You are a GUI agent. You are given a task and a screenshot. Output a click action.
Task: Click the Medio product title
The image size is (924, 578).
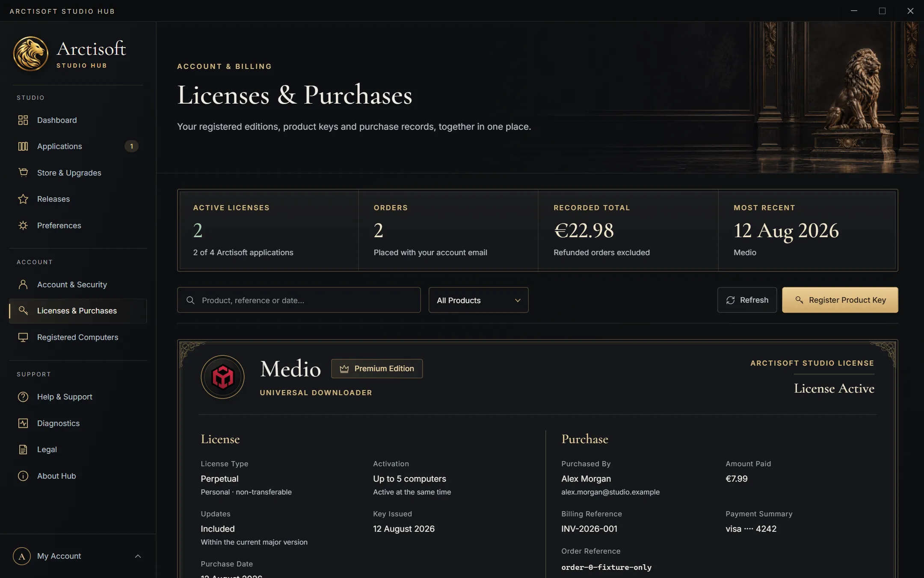pyautogui.click(x=290, y=369)
